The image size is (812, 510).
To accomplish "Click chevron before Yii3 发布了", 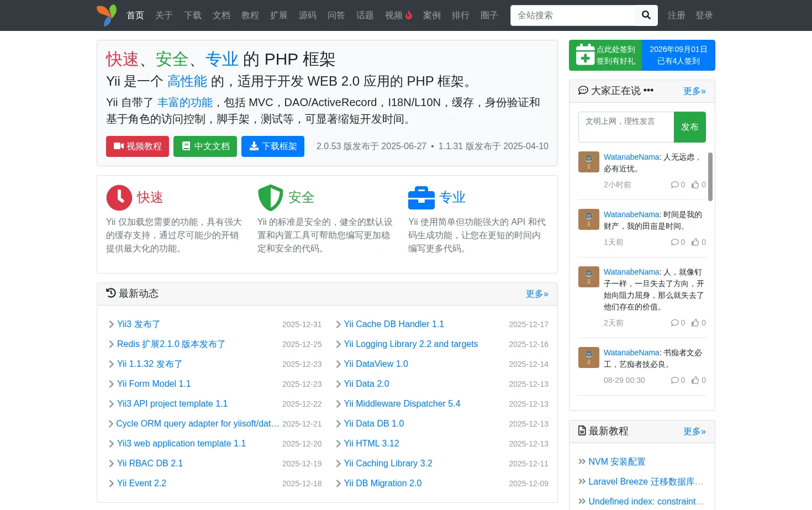I will tap(111, 324).
